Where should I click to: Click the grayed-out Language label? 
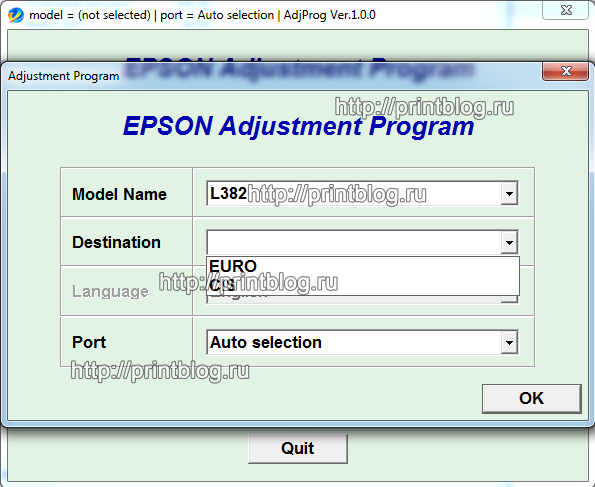click(x=110, y=292)
